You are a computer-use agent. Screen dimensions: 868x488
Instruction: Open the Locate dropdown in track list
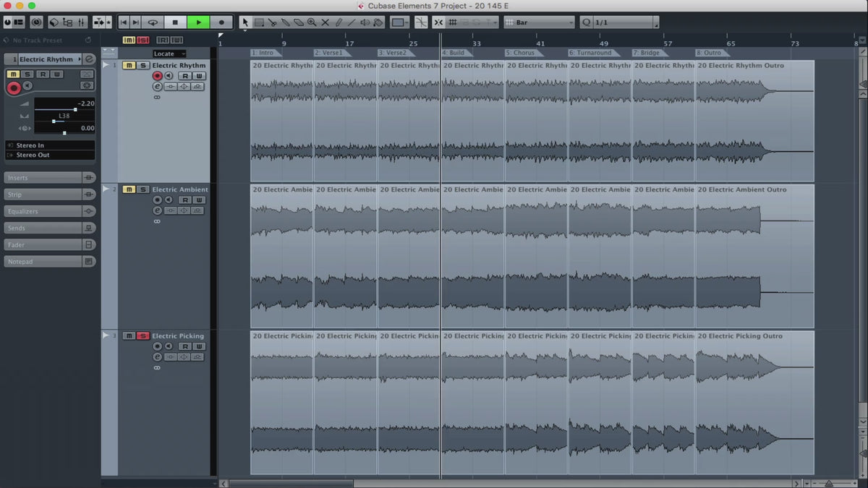pos(169,53)
